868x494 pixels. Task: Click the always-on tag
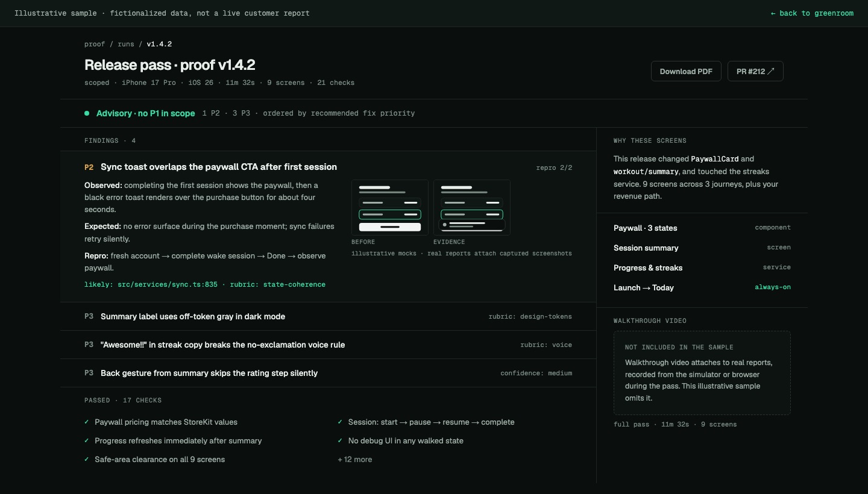[x=773, y=287]
